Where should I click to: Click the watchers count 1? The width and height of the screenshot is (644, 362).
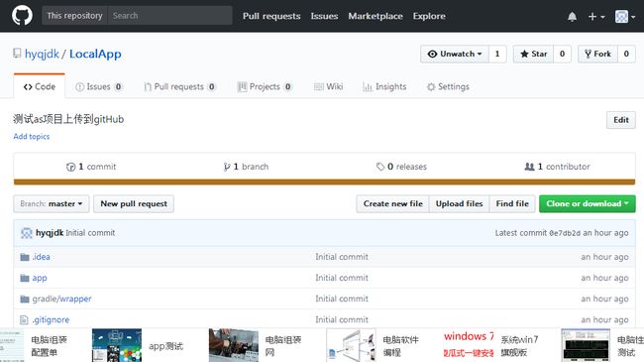(x=497, y=54)
